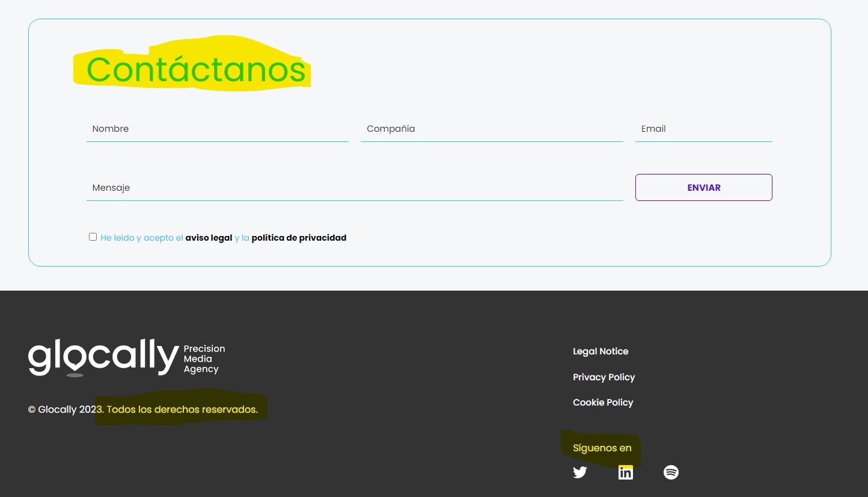Click the 'He leído y acepto el' text
868x497 pixels.
142,238
